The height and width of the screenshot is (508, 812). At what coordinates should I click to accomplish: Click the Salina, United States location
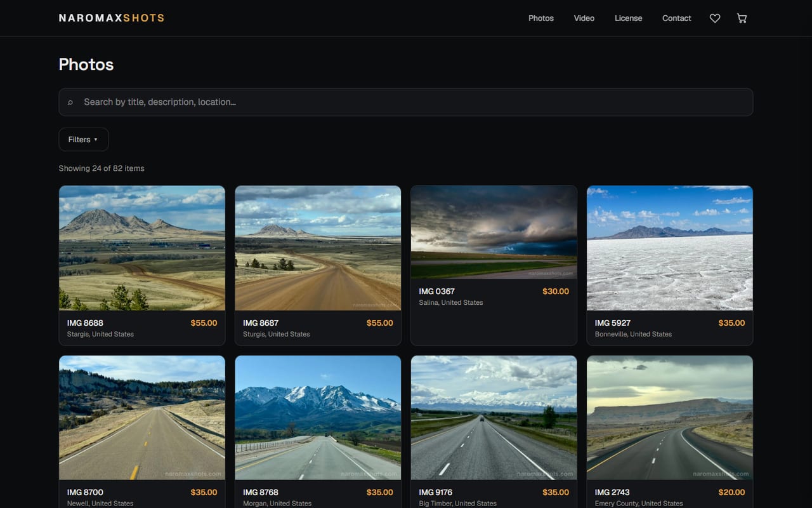click(451, 303)
